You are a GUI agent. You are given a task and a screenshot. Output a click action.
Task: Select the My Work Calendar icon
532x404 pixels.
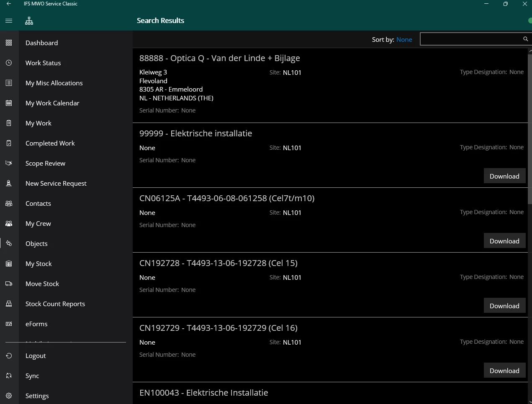click(9, 103)
